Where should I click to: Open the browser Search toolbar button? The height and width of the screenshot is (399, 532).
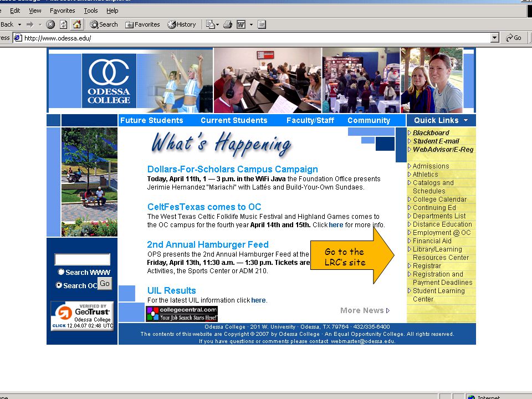point(104,24)
